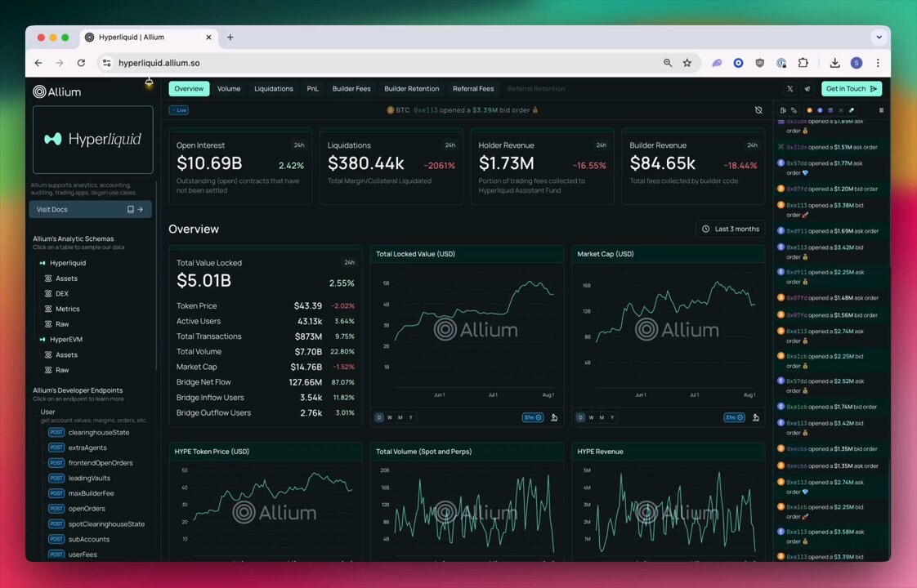This screenshot has height=588, width=917.
Task: Click the Hyperliquid logo card
Action: (93, 140)
